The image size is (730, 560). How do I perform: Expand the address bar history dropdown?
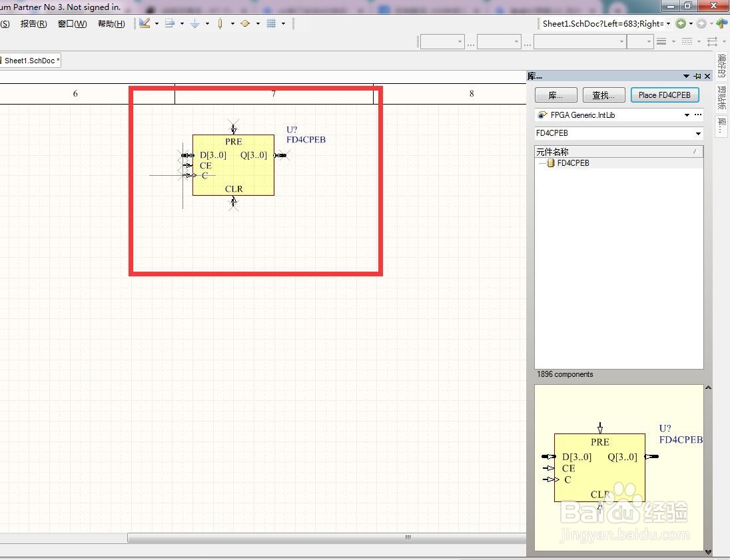pyautogui.click(x=669, y=24)
